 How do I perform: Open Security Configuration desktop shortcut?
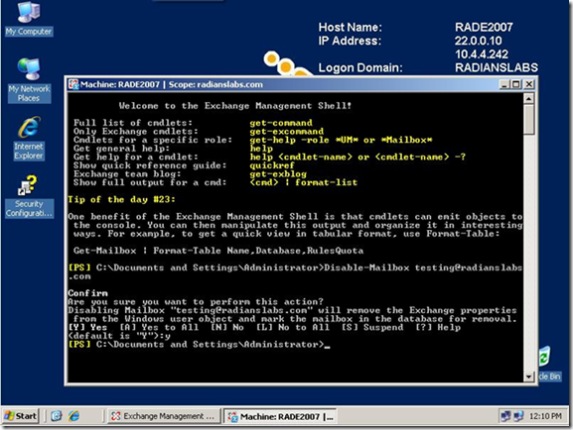[x=29, y=196]
